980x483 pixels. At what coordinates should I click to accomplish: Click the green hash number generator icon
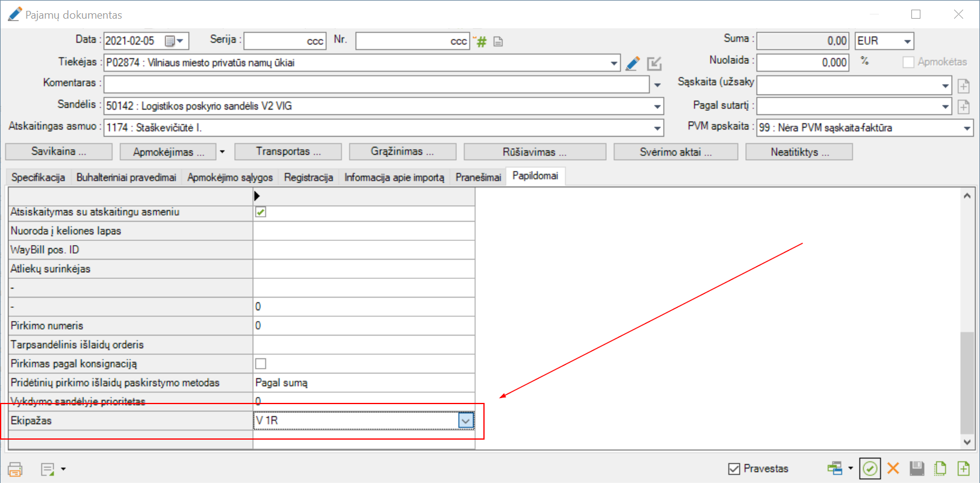(x=480, y=41)
